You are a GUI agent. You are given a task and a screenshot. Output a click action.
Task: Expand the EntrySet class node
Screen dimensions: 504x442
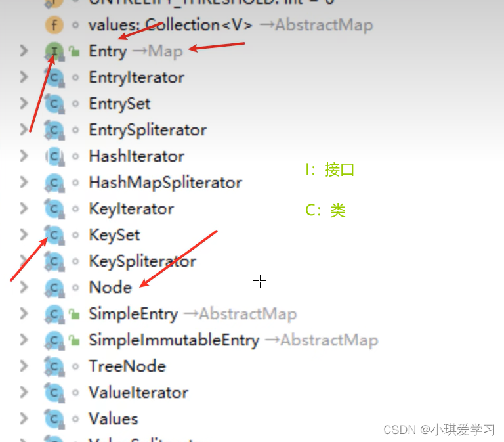(24, 104)
